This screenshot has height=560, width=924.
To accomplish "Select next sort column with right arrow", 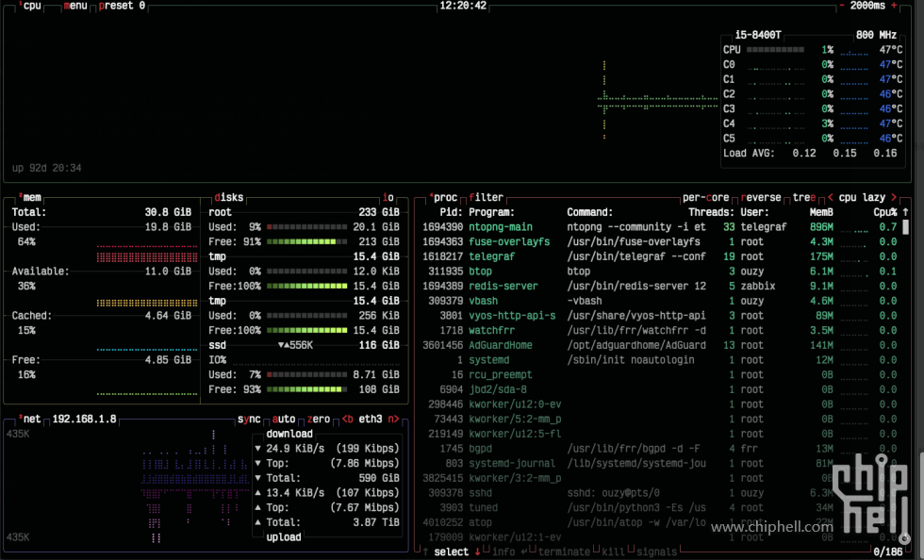I will (x=894, y=197).
